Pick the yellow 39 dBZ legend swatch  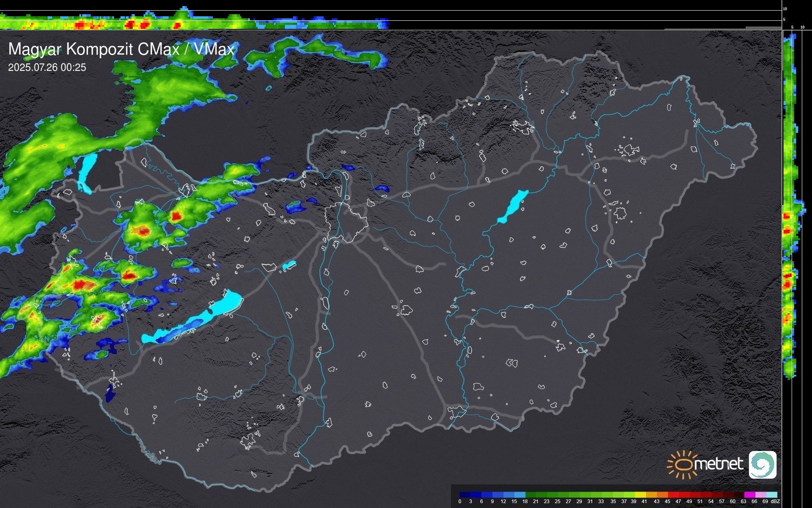[x=640, y=495]
